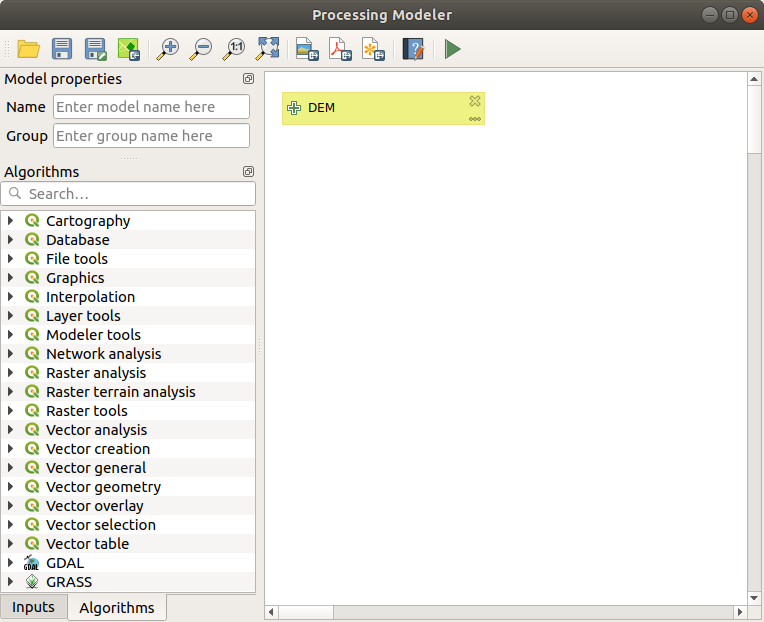Click the Save Model As icon
The width and height of the screenshot is (764, 622).
95,49
